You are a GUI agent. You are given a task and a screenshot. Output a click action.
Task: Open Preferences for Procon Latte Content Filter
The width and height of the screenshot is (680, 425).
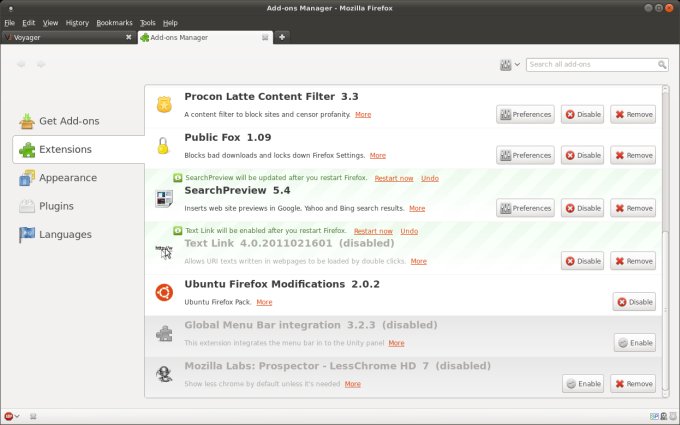coord(525,114)
